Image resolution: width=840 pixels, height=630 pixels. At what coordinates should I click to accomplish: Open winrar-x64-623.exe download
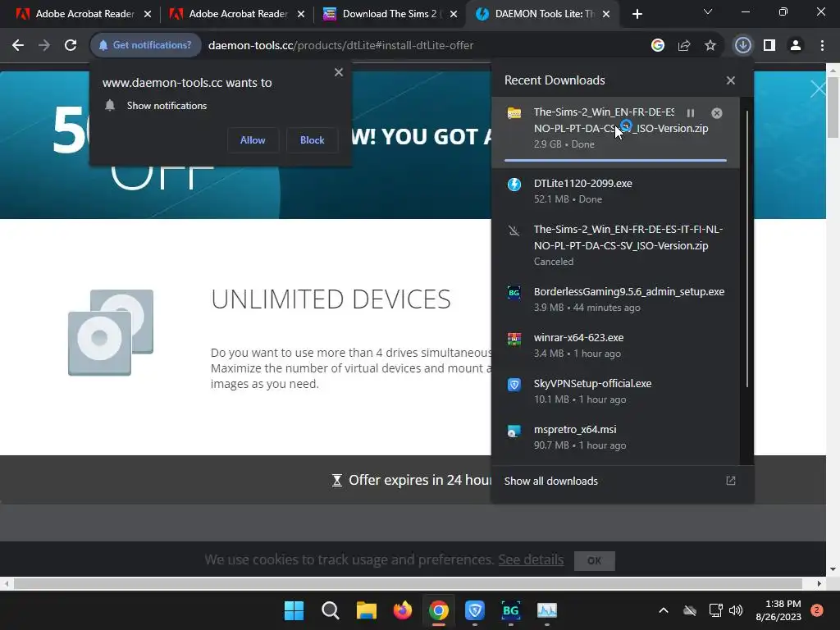pos(615,345)
